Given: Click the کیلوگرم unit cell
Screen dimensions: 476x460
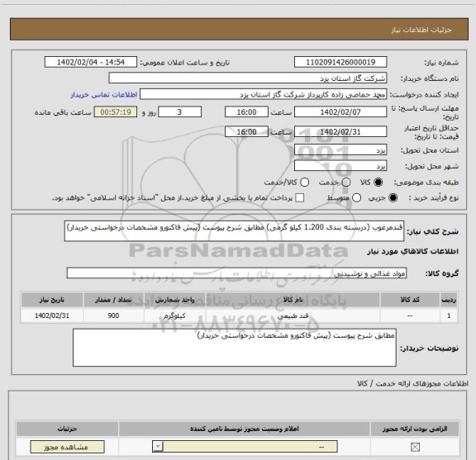Looking at the screenshot, I should coord(174,315).
